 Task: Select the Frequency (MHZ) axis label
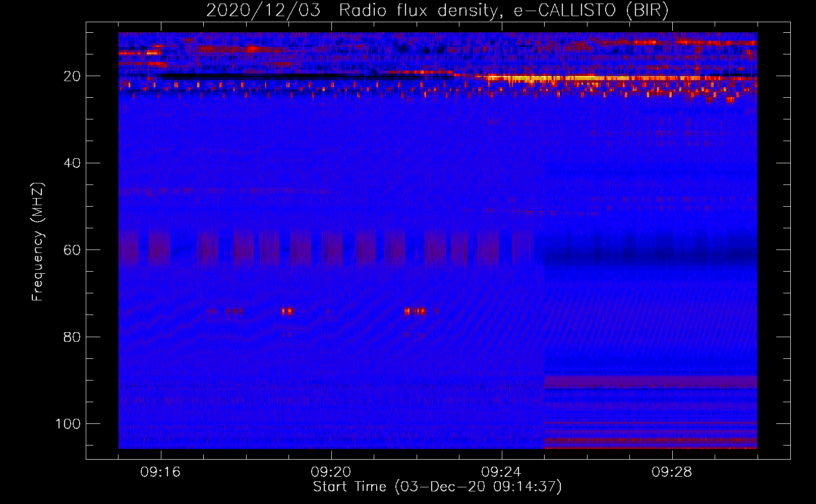[x=38, y=242]
